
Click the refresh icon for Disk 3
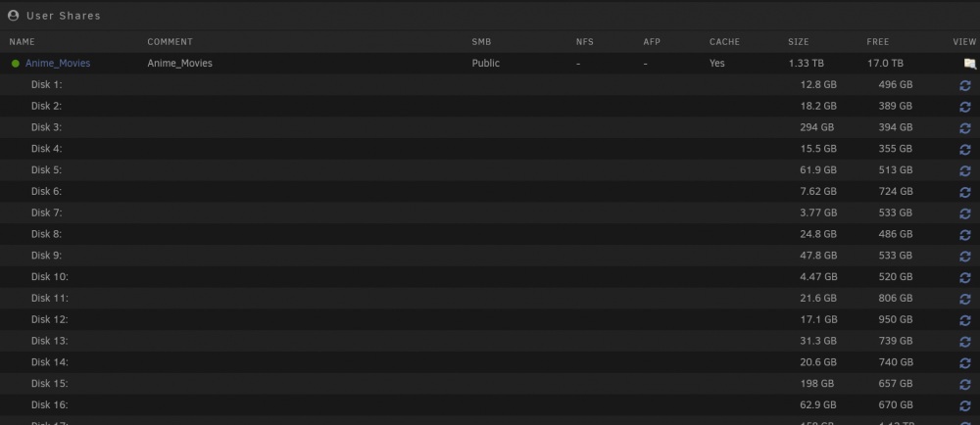coord(965,128)
